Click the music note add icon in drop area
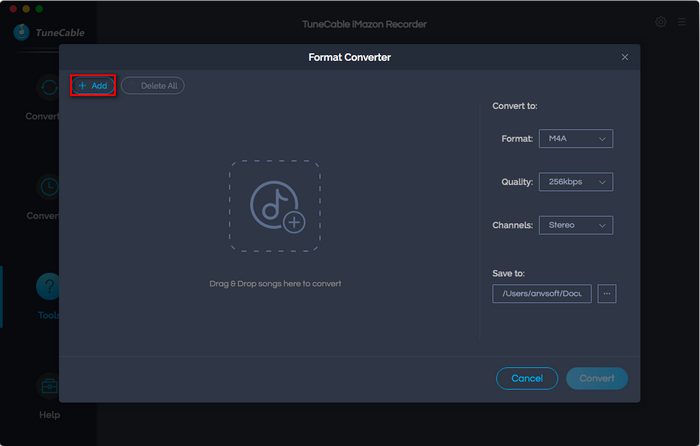This screenshot has height=446, width=700. point(277,207)
